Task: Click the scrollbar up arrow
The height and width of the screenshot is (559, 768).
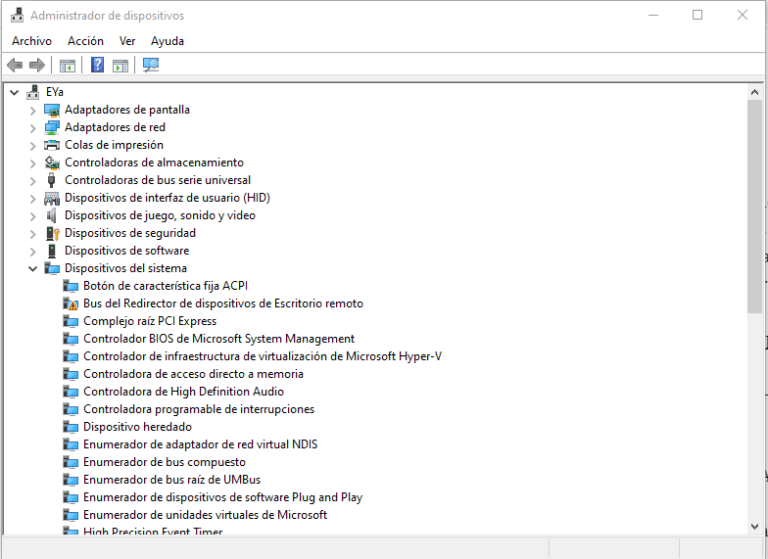Action: point(754,92)
